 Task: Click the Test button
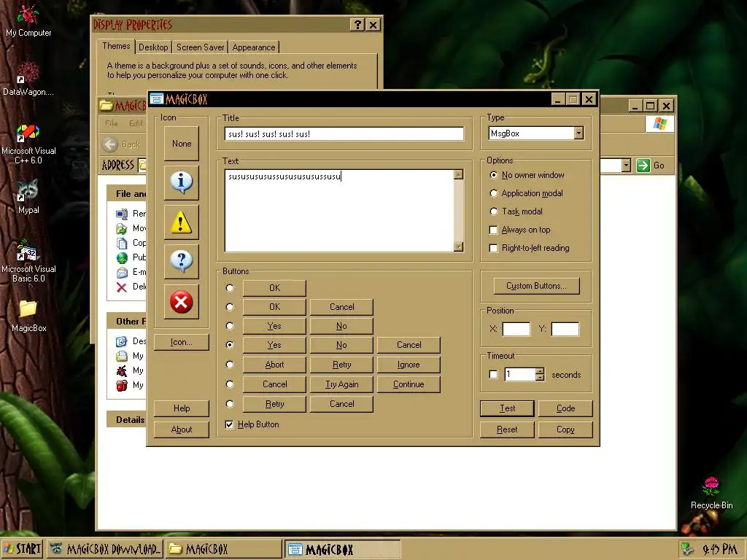click(x=507, y=408)
